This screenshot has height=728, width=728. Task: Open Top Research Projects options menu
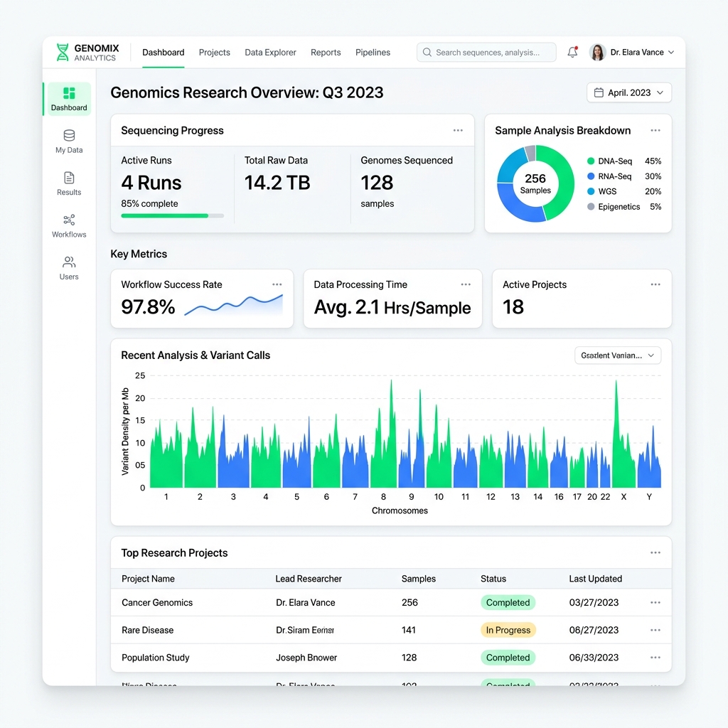coord(655,552)
